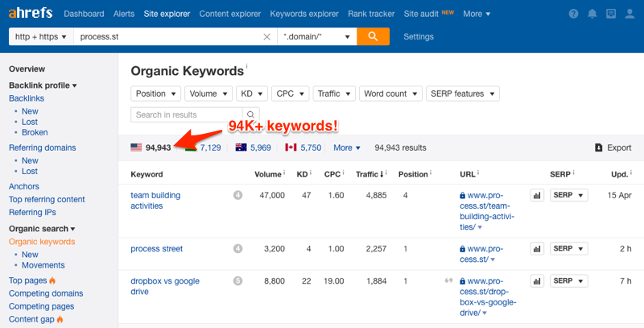The image size is (644, 328).
Task: Show chart for team building activities row
Action: 536,195
